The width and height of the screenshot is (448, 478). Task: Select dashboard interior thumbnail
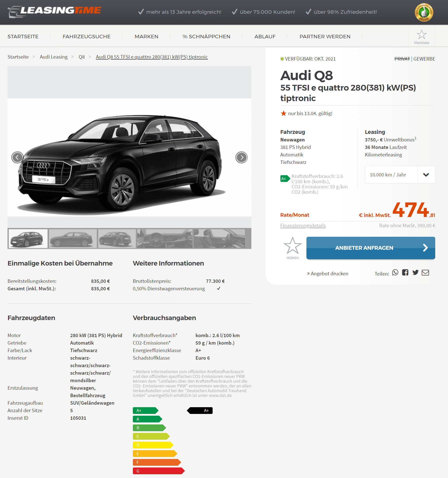pyautogui.click(x=165, y=238)
